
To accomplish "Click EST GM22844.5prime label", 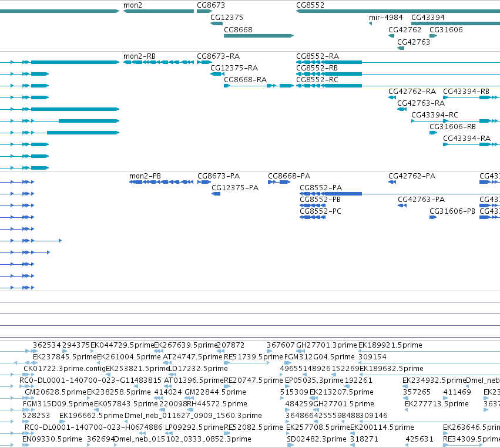I will [x=215, y=392].
